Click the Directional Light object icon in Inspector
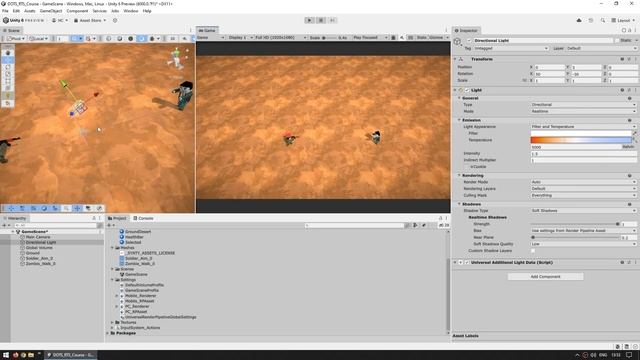The width and height of the screenshot is (640, 360). [x=458, y=42]
